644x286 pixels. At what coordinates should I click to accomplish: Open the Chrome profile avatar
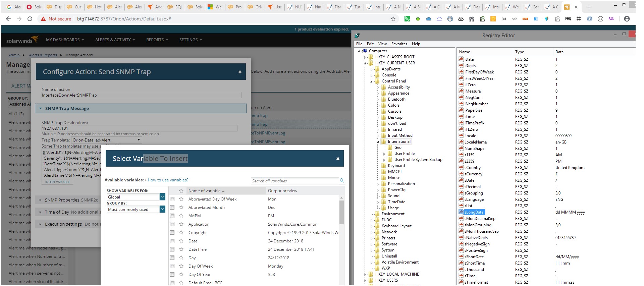[627, 19]
